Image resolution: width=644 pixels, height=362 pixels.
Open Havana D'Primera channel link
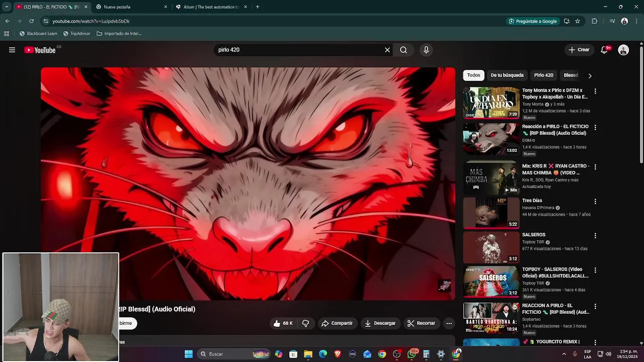pos(538,208)
